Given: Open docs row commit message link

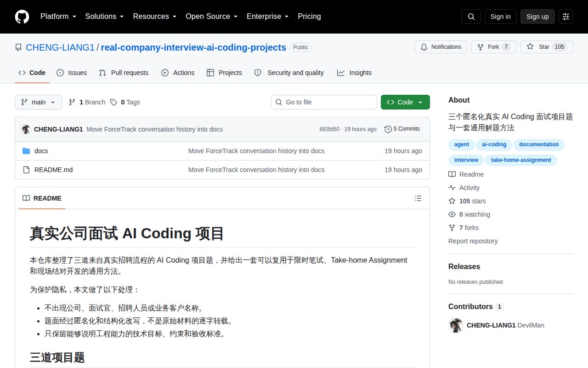Looking at the screenshot, I should pos(256,151).
